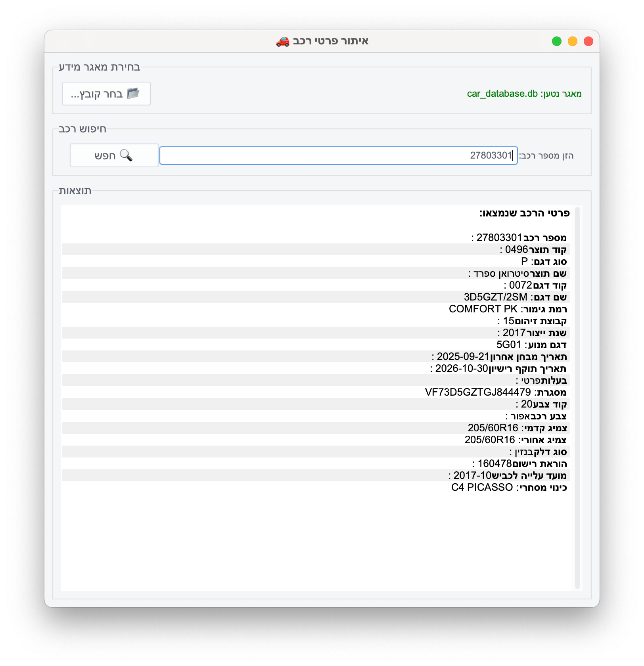Click the red car icon in title bar

coord(283,41)
